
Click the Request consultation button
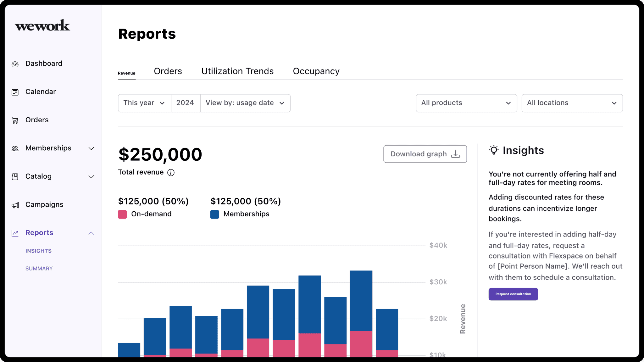tap(513, 294)
